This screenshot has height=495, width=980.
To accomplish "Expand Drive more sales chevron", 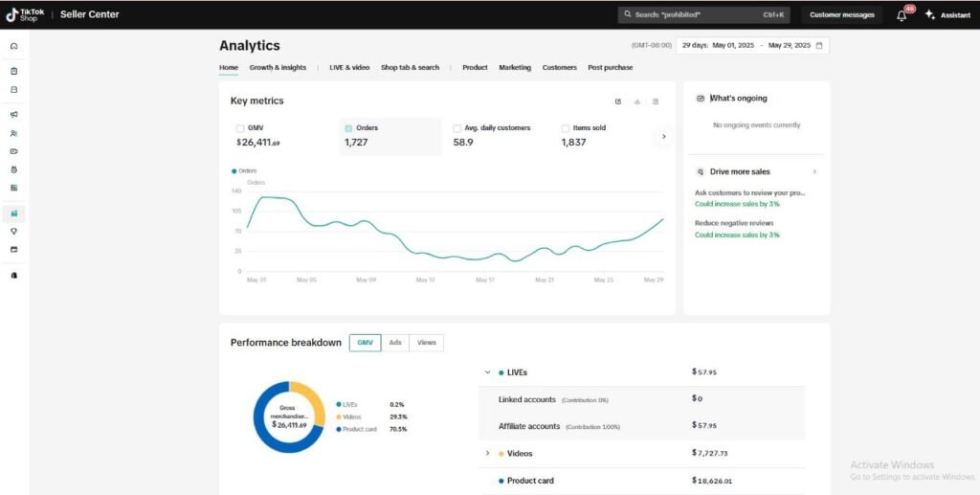I will [x=814, y=172].
